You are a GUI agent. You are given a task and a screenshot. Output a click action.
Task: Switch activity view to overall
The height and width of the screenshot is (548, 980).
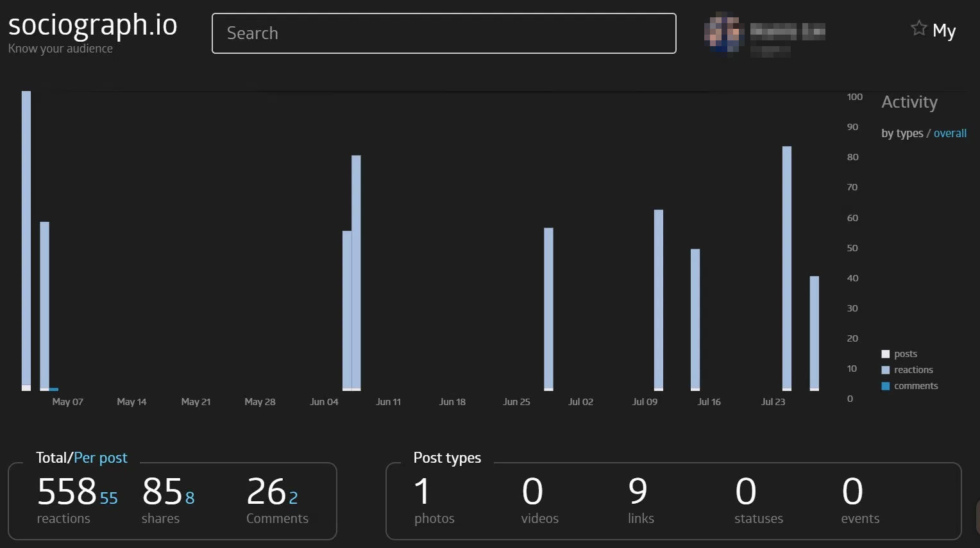pyautogui.click(x=950, y=133)
